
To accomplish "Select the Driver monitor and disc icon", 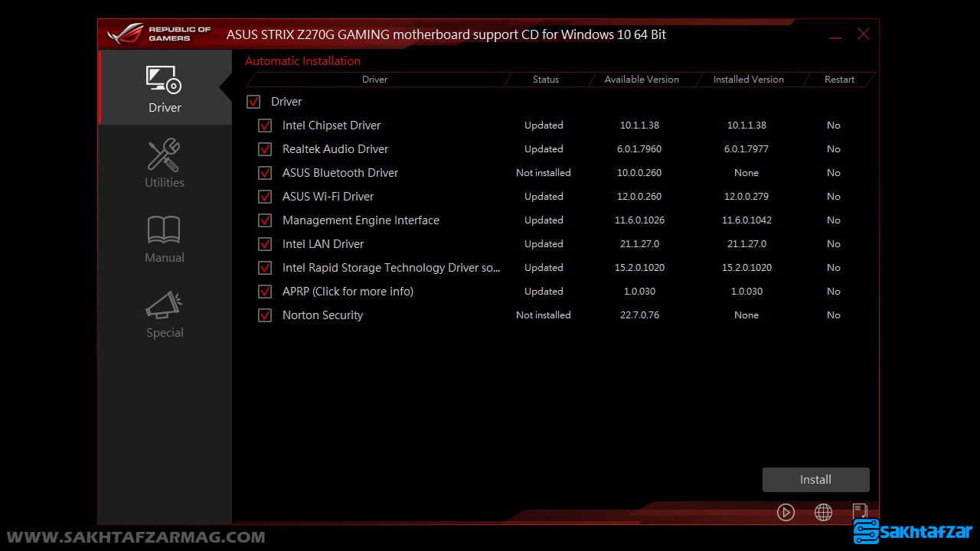I will coord(164,80).
